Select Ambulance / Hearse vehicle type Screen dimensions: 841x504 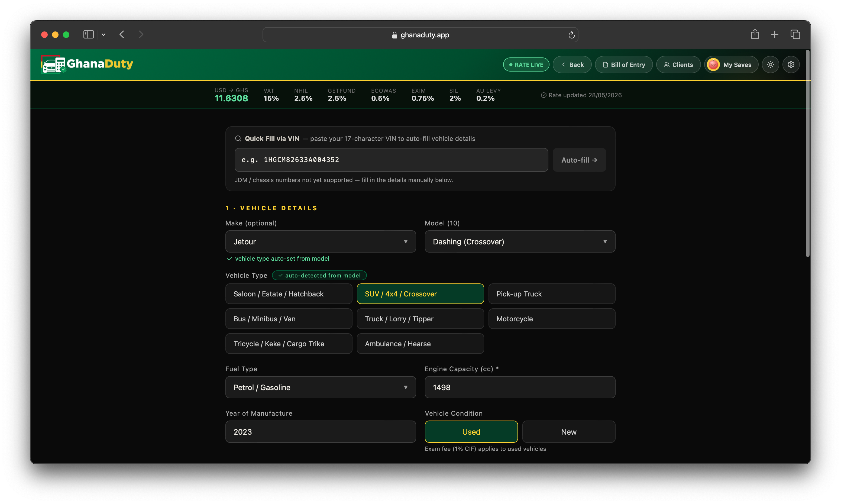420,344
